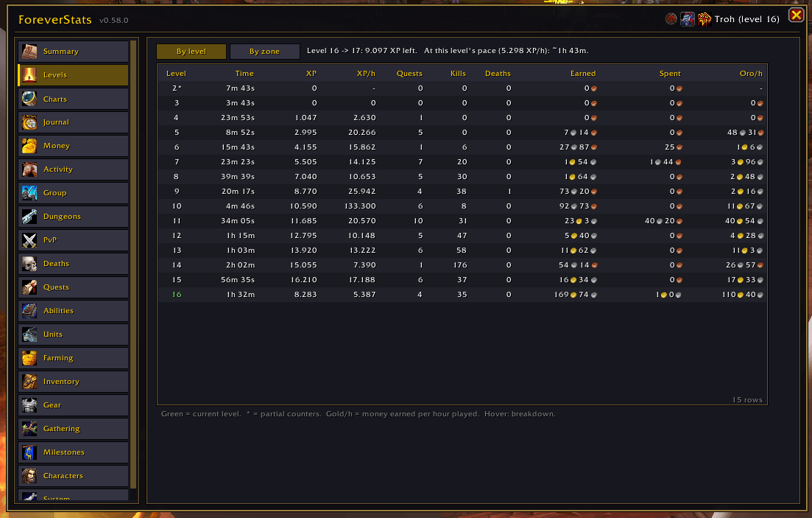Click the Oro/h column header

point(751,74)
